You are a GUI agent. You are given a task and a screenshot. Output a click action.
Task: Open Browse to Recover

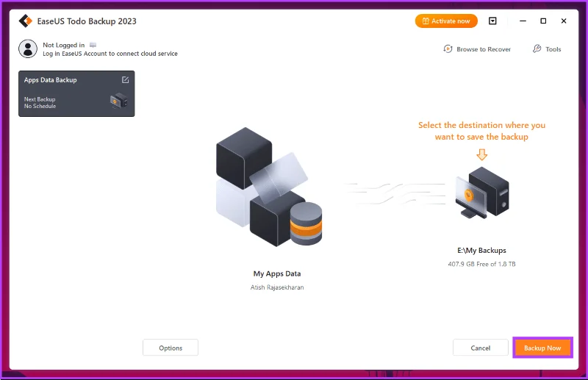pos(477,49)
